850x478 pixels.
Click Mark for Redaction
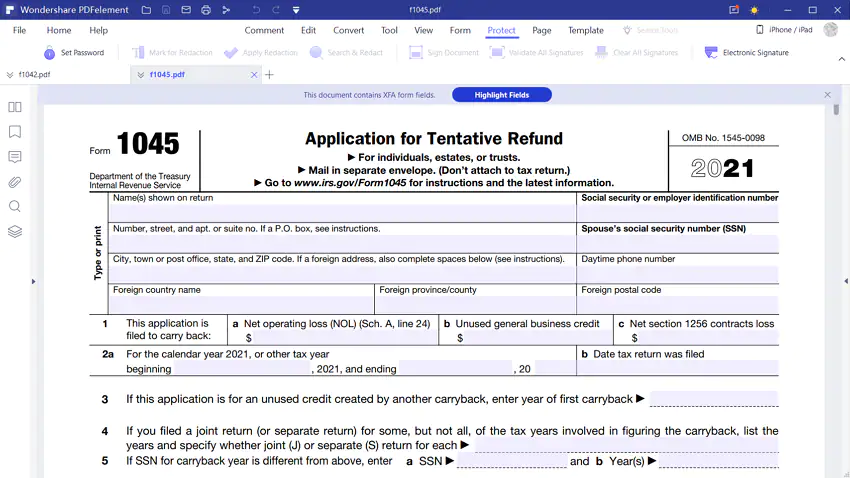[172, 53]
